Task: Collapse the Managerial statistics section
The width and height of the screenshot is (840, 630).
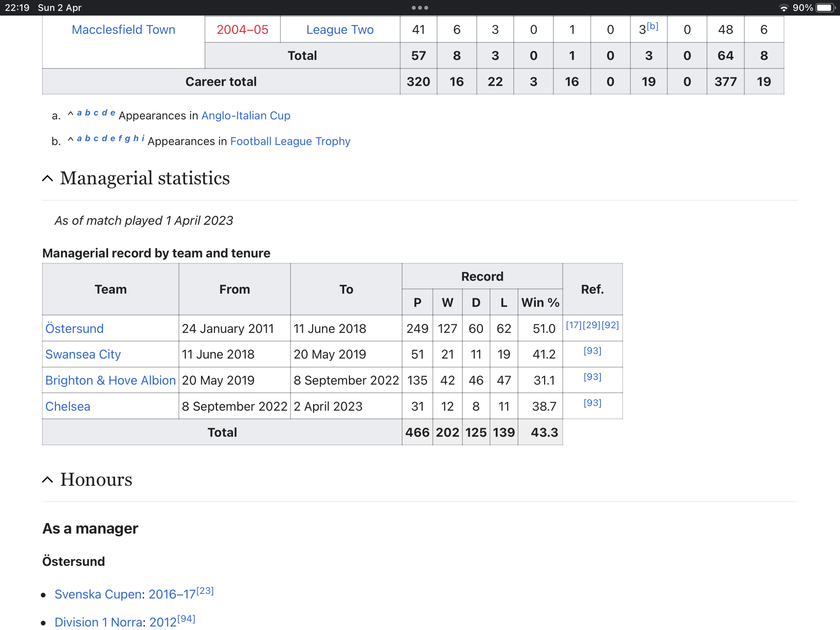Action: click(x=47, y=178)
